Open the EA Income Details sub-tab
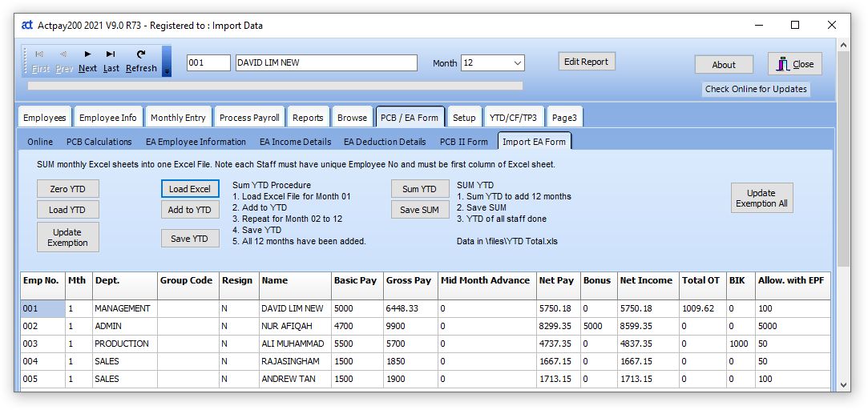The image size is (868, 410). (x=295, y=142)
